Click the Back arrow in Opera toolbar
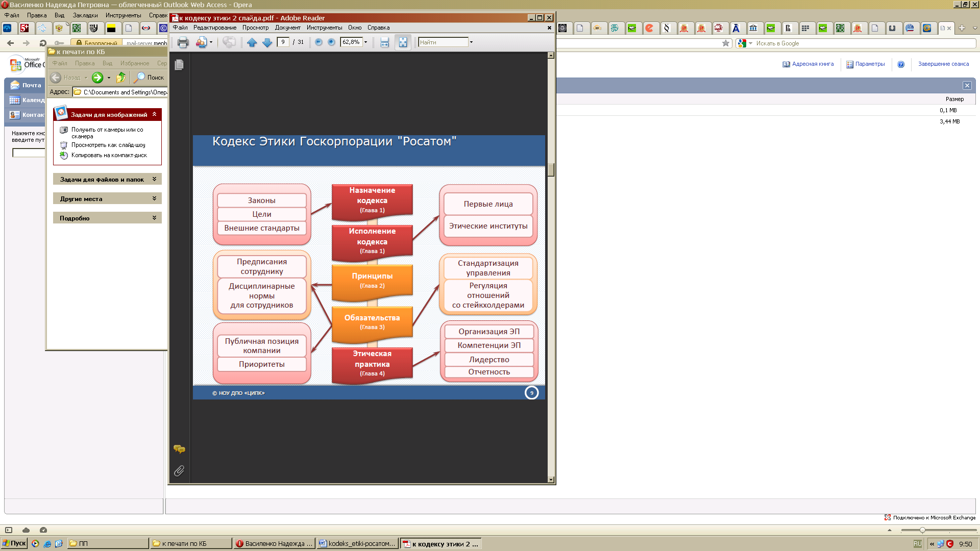Image resolution: width=980 pixels, height=551 pixels. [11, 43]
